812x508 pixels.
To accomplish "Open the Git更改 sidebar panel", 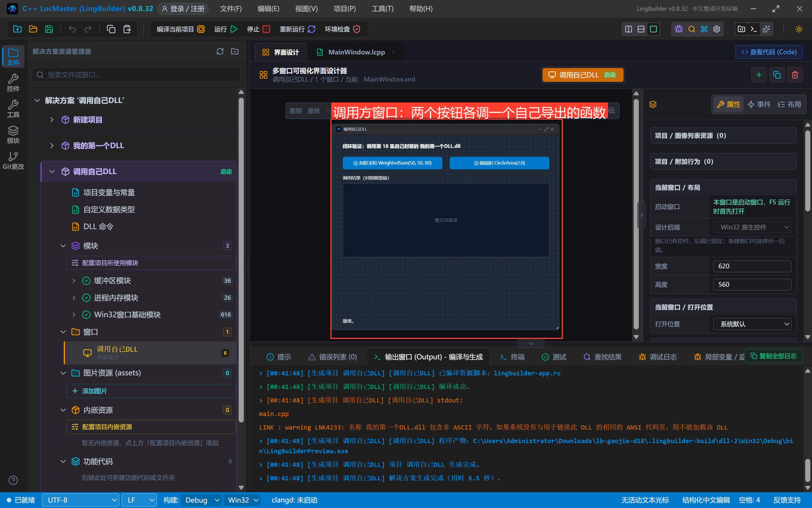I will [x=13, y=160].
